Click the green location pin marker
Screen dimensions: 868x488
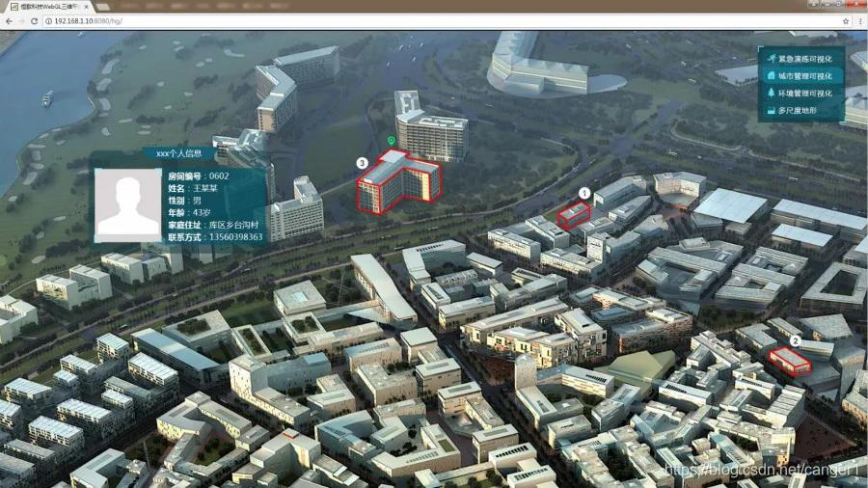tap(392, 141)
